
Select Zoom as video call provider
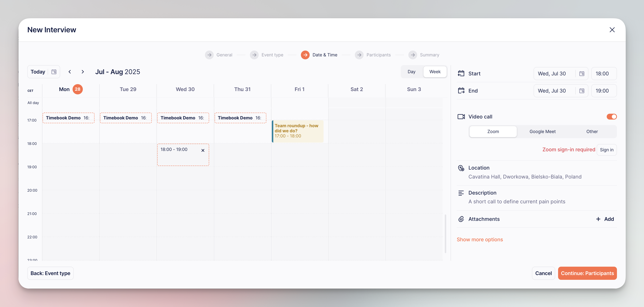[493, 132]
